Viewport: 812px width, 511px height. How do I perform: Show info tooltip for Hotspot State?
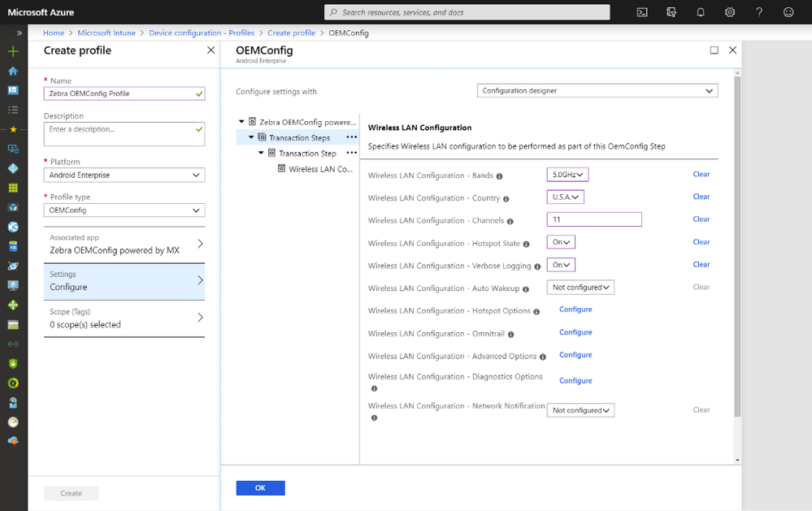[x=526, y=244]
